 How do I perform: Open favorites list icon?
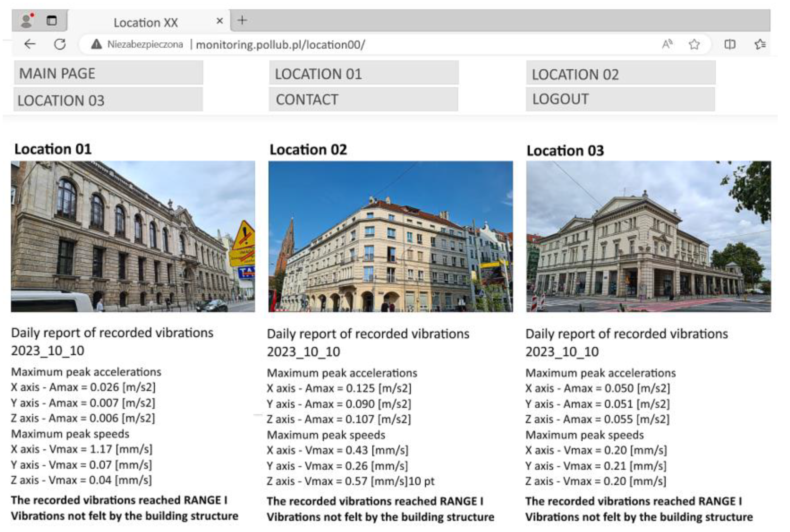(x=760, y=44)
